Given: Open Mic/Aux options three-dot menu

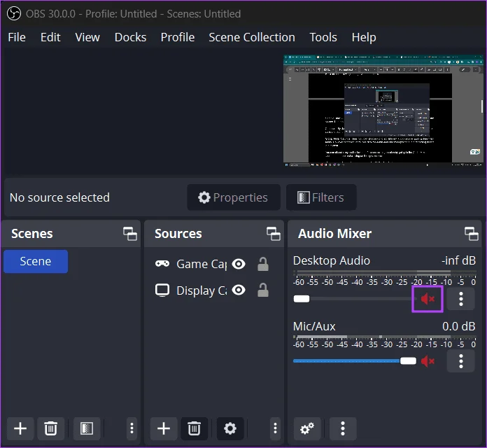Looking at the screenshot, I should point(461,361).
